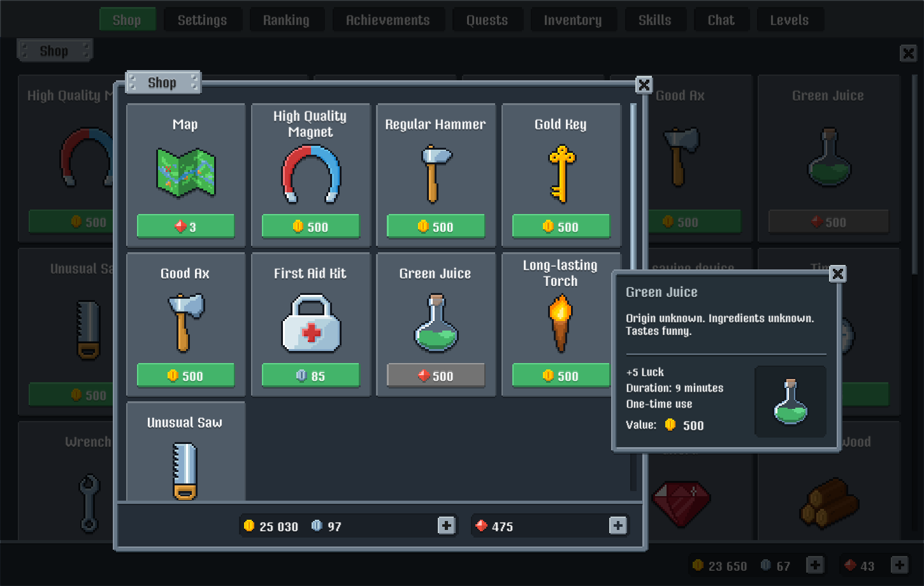This screenshot has width=924, height=586.
Task: Switch to the Inventory tab
Action: pyautogui.click(x=574, y=19)
